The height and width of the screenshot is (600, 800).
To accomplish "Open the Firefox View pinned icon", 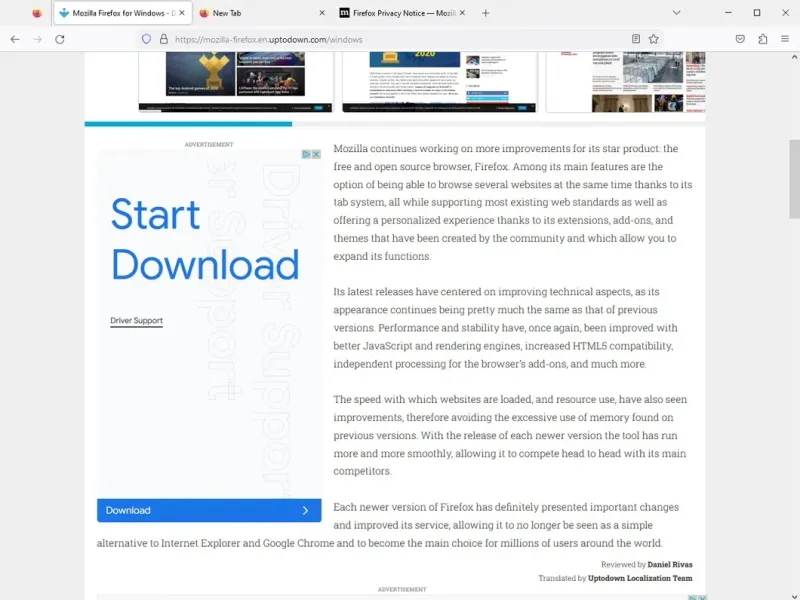I will (37, 13).
